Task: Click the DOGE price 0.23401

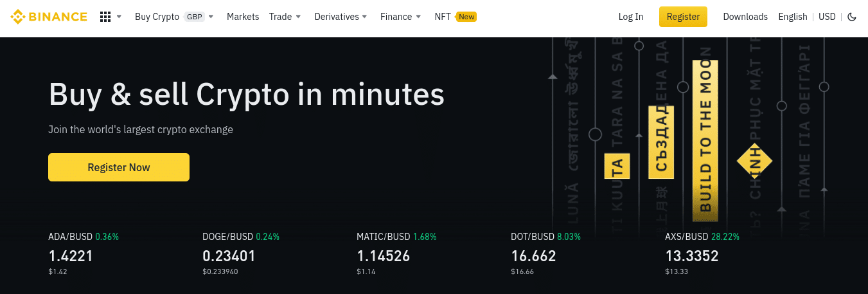Action: pos(229,256)
